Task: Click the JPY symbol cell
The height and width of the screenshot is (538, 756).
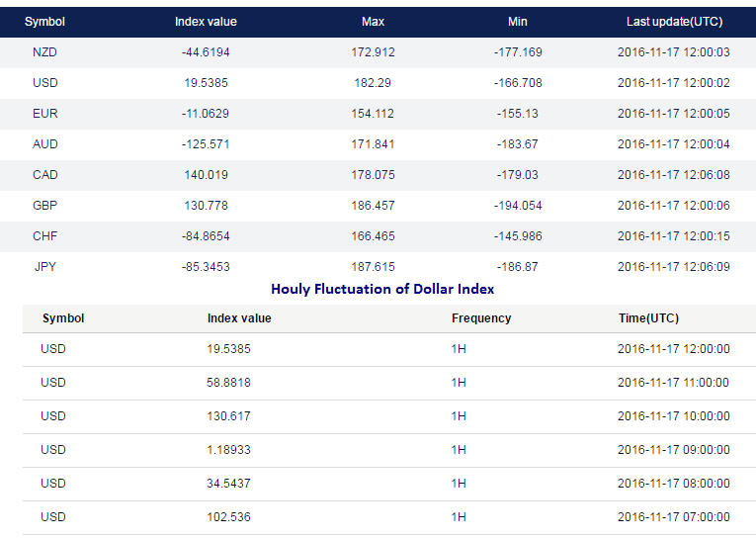Action: [x=44, y=267]
